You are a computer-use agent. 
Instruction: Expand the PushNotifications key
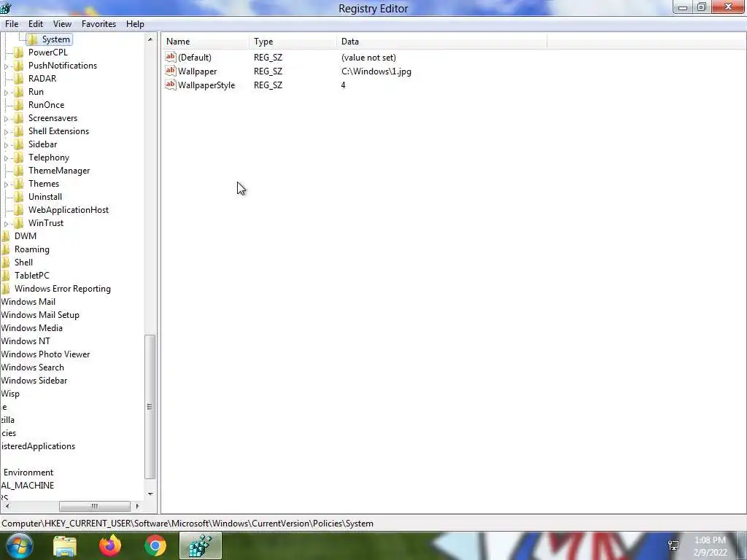(6, 66)
